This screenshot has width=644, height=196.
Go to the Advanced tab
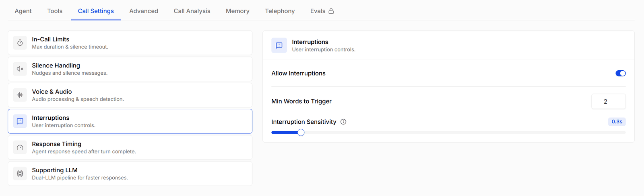144,11
